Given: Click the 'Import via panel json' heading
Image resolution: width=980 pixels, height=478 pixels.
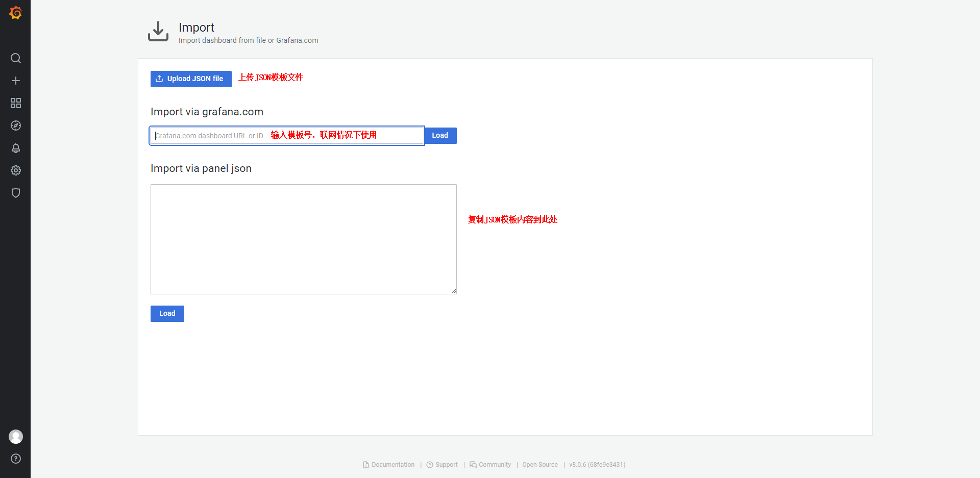Looking at the screenshot, I should (x=201, y=168).
